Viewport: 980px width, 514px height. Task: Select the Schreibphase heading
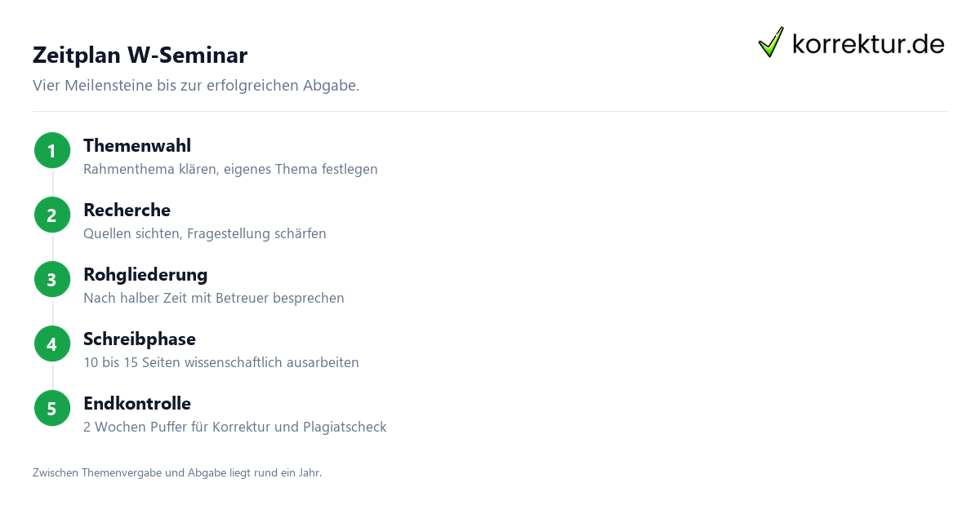(140, 339)
